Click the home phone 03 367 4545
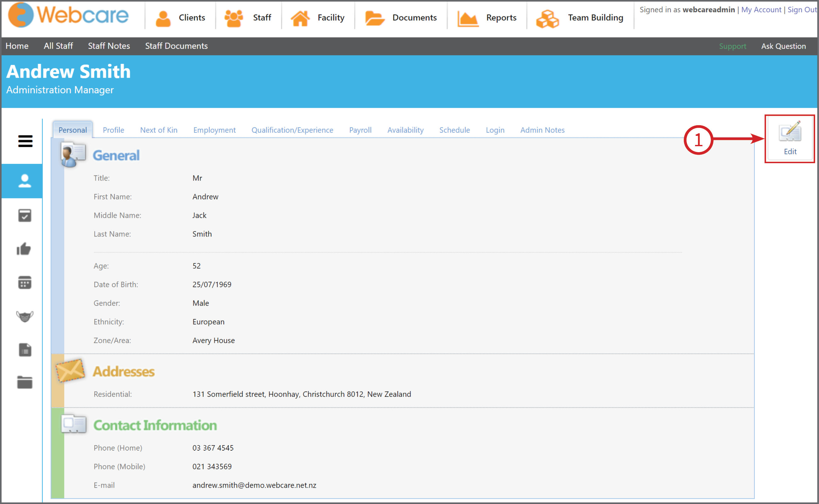 point(213,448)
